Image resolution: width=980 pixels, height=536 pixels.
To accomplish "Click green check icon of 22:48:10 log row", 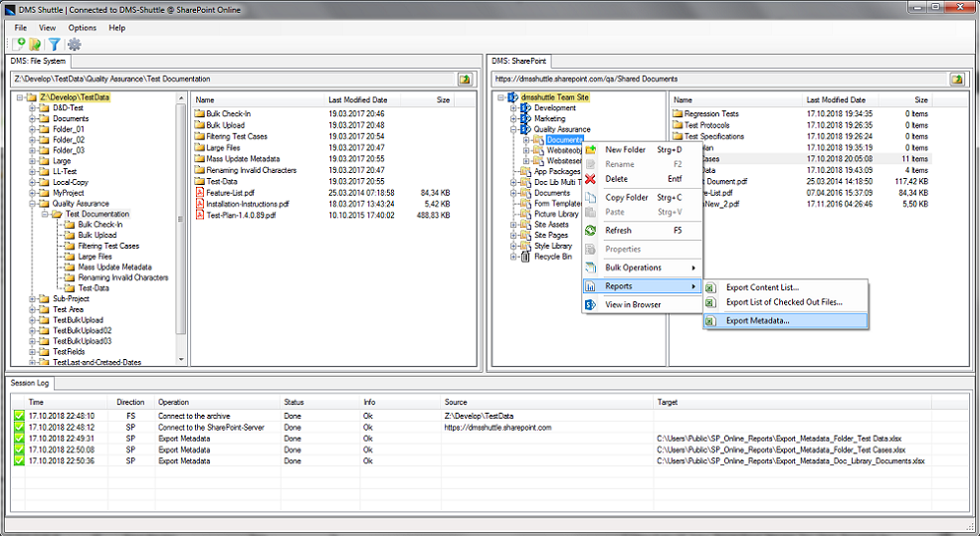I will (19, 416).
